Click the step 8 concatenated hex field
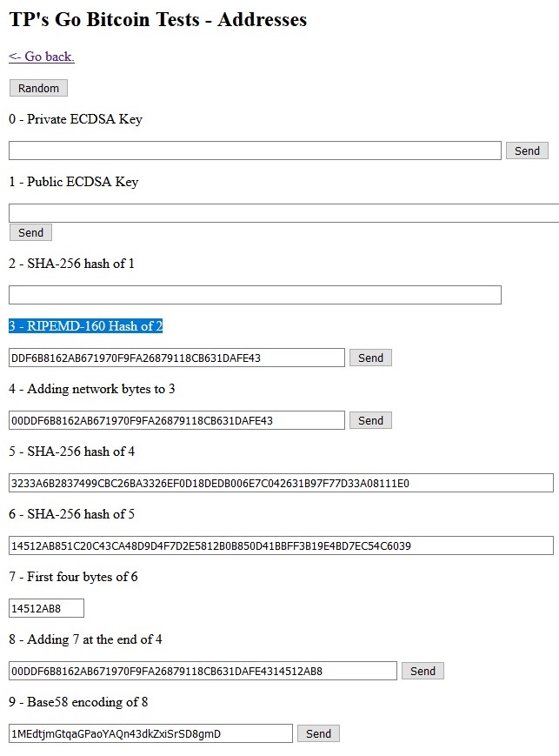This screenshot has height=756, width=559. click(x=203, y=671)
